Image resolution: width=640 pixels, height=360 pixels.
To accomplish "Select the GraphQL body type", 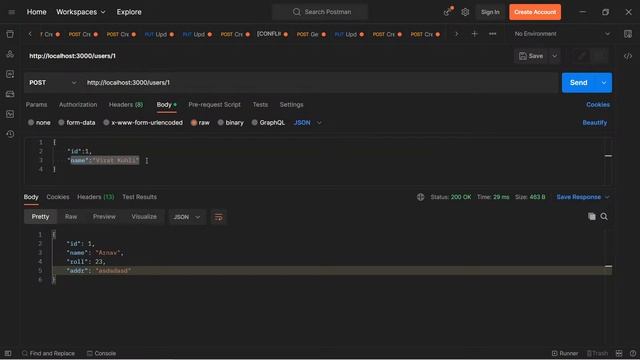I will [268, 122].
